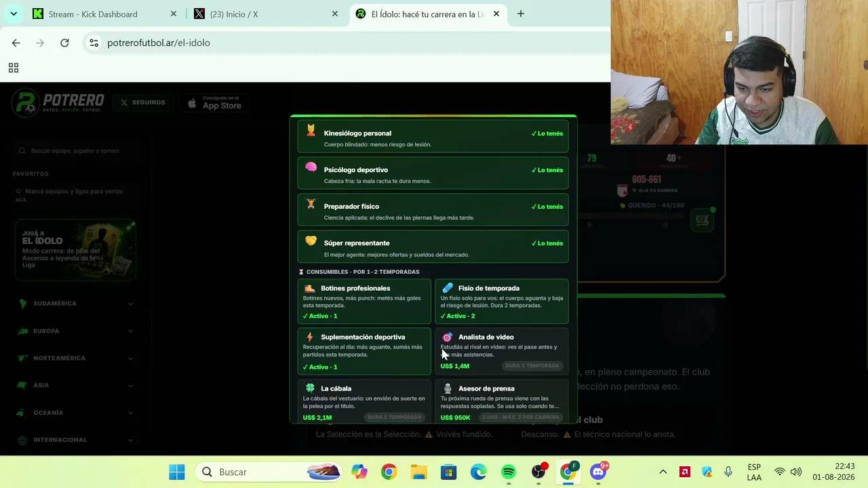Click the Potrero logo in the header
The height and width of the screenshot is (488, 868).
pos(58,102)
